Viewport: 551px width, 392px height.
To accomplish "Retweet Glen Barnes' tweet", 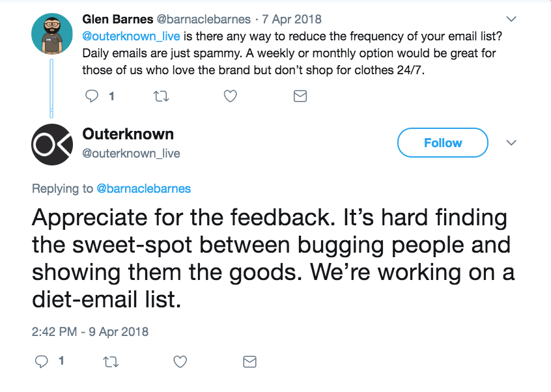I will point(160,96).
